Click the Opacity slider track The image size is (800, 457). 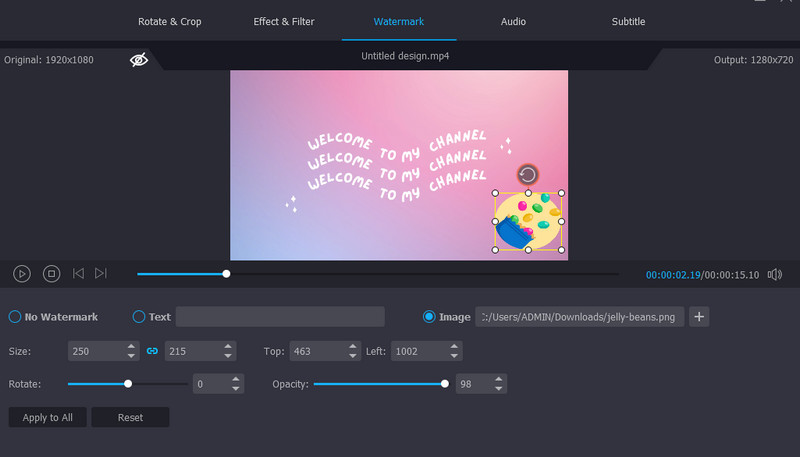pyautogui.click(x=380, y=384)
